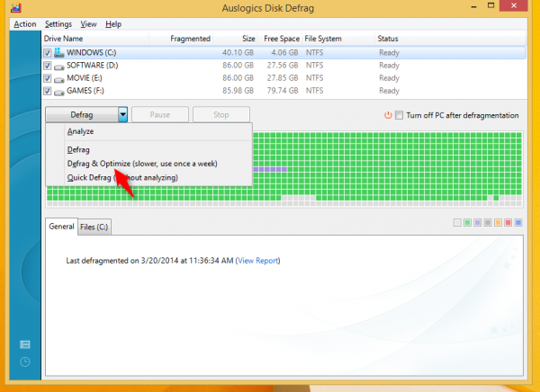Click the SOFTWARE (D:) drive icon
Image resolution: width=540 pixels, height=392 pixels.
pos(59,67)
